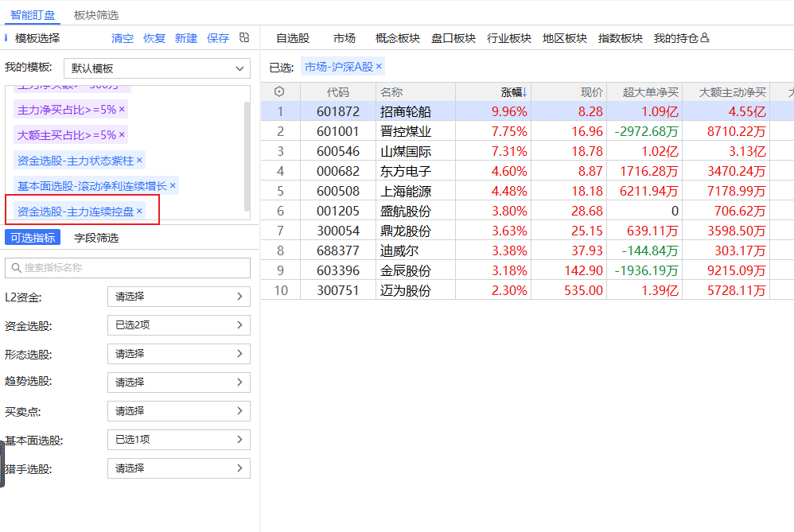The width and height of the screenshot is (794, 532).
Task: Click the -2972.68万 net buy value
Action: pyautogui.click(x=647, y=131)
